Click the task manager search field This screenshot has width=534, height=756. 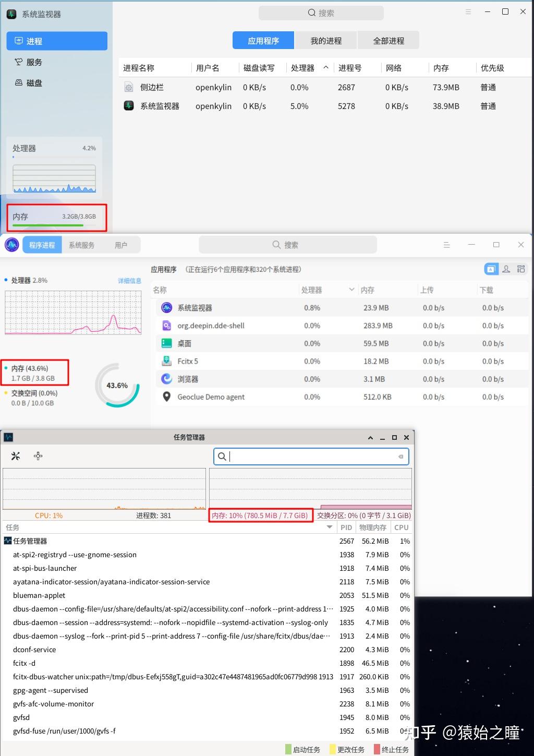(311, 456)
